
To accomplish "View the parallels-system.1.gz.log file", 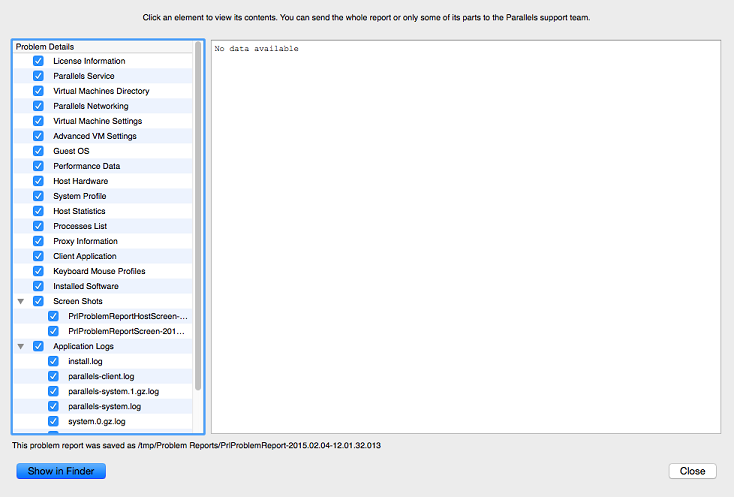I will tap(113, 391).
